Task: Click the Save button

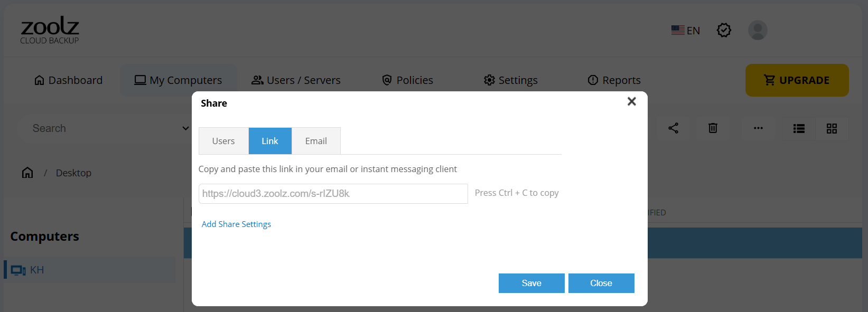Action: pyautogui.click(x=531, y=283)
